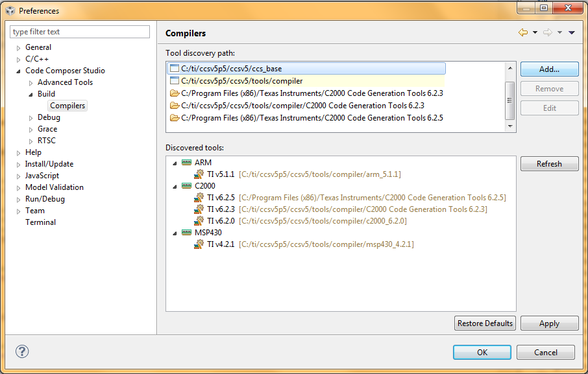Click the TI v4.2.1 compiler tool icon
588x374 pixels.
pyautogui.click(x=199, y=244)
